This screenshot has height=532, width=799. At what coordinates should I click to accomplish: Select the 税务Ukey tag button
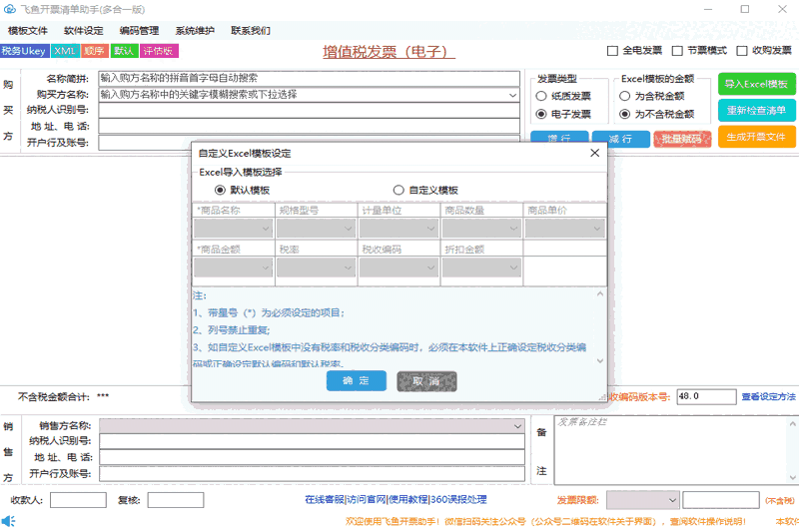pos(24,51)
